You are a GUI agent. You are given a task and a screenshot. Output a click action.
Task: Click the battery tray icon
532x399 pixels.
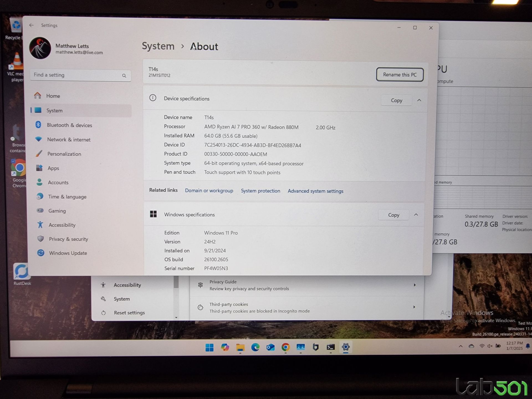pos(498,346)
